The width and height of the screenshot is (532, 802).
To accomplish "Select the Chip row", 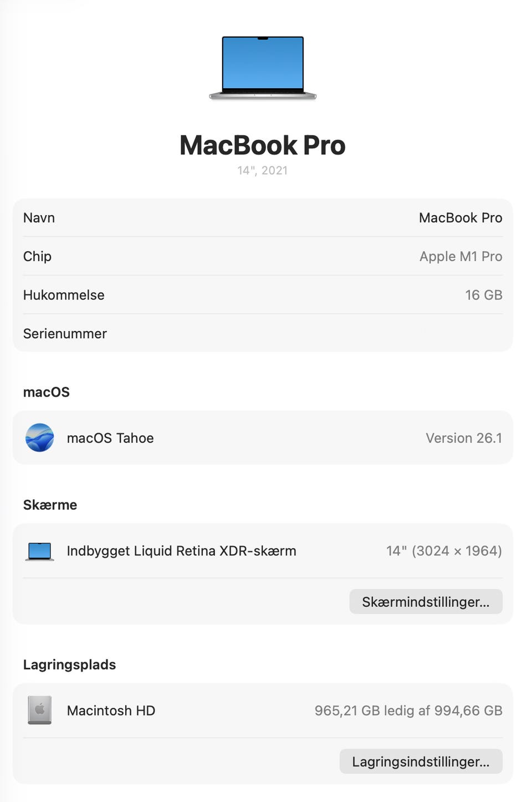I will point(263,256).
